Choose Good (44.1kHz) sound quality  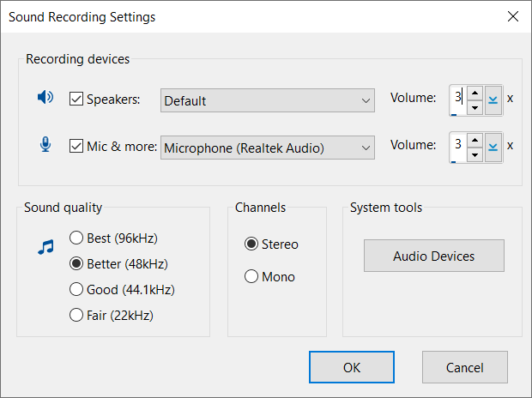76,290
